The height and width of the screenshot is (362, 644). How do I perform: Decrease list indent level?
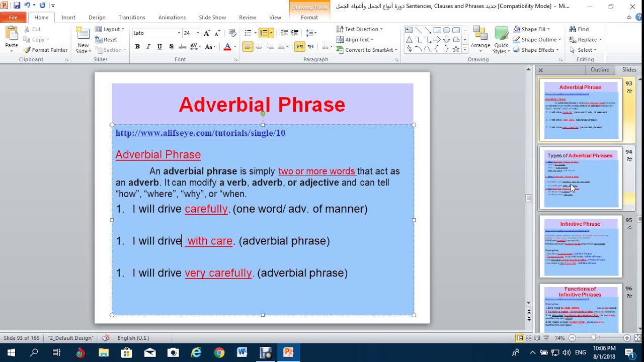(284, 33)
